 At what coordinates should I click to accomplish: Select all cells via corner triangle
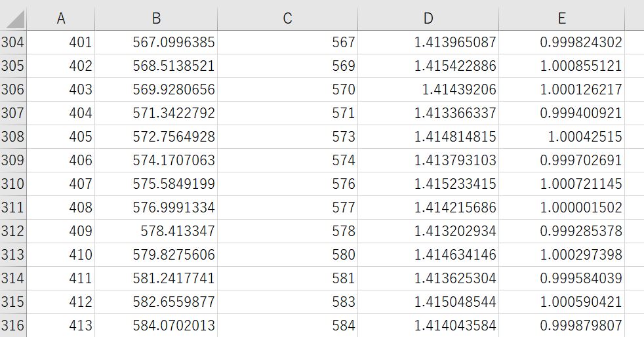(x=14, y=18)
